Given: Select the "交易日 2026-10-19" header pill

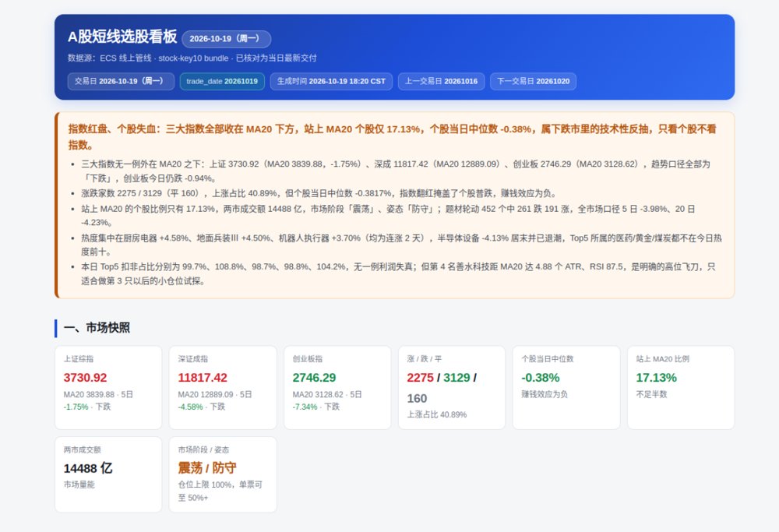Looking at the screenshot, I should (x=121, y=82).
